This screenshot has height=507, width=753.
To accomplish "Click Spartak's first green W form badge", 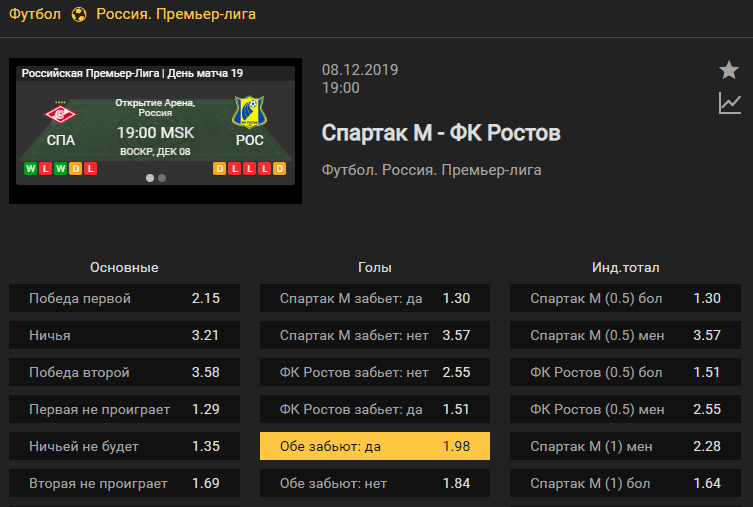I will coord(31,169).
